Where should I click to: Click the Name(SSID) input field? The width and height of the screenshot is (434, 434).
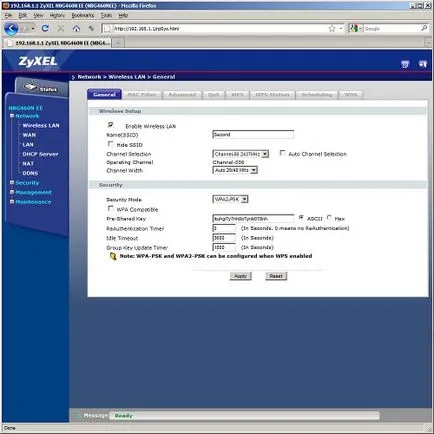[x=253, y=134]
